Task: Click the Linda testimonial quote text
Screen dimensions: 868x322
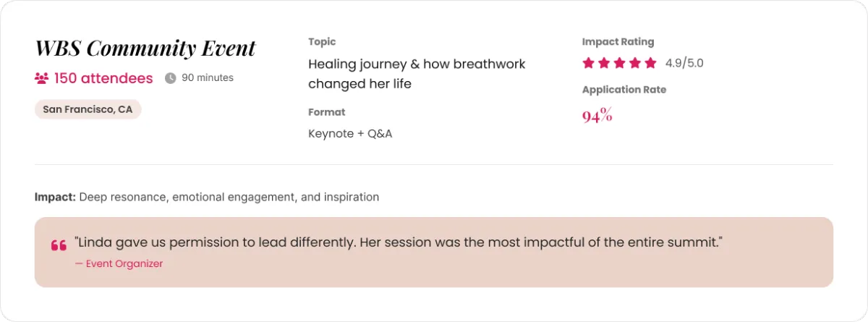Action: coord(399,243)
